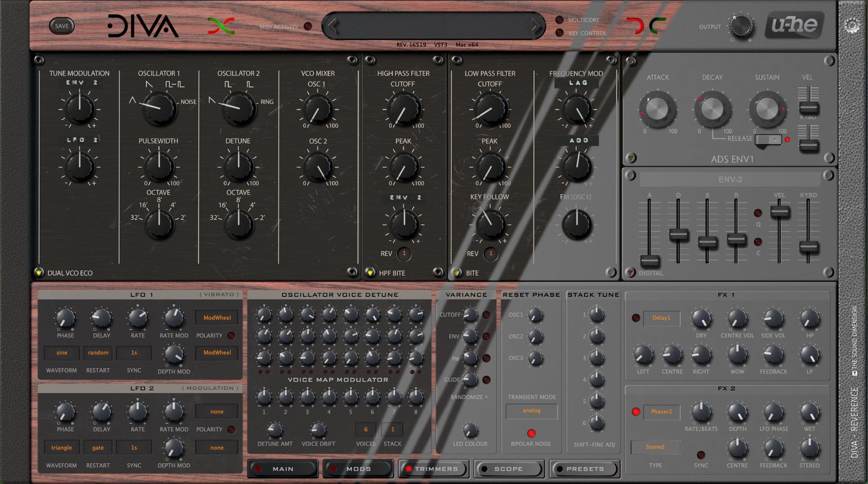Open the LFO 1 restart random dropdown

98,353
